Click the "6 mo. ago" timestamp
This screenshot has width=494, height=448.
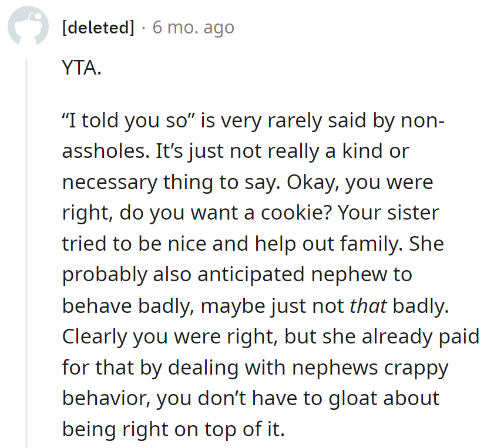(x=193, y=28)
